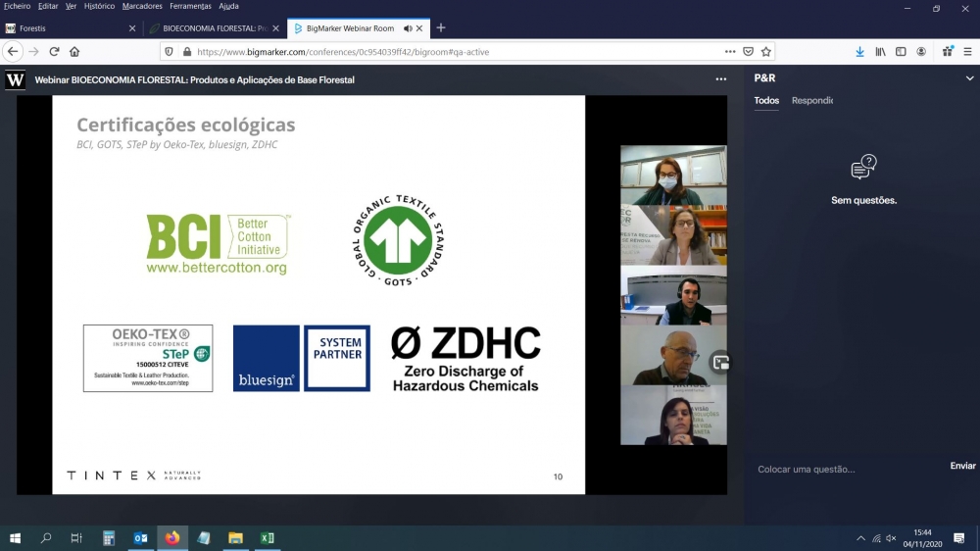Go back with the browser back arrow
Image resolution: width=980 pixels, height=551 pixels.
[13, 52]
